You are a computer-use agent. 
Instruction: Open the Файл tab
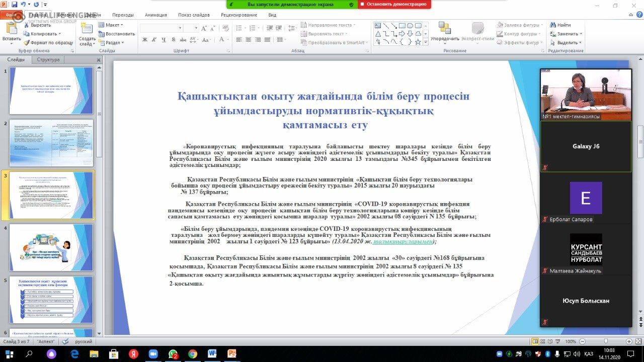click(11, 15)
